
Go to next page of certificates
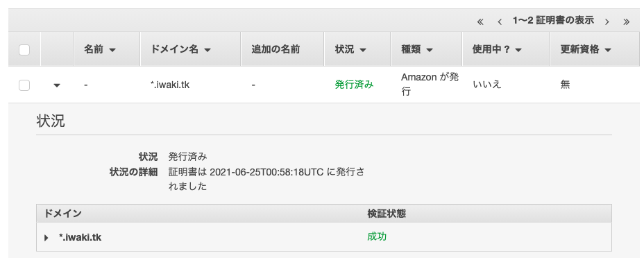click(x=607, y=21)
